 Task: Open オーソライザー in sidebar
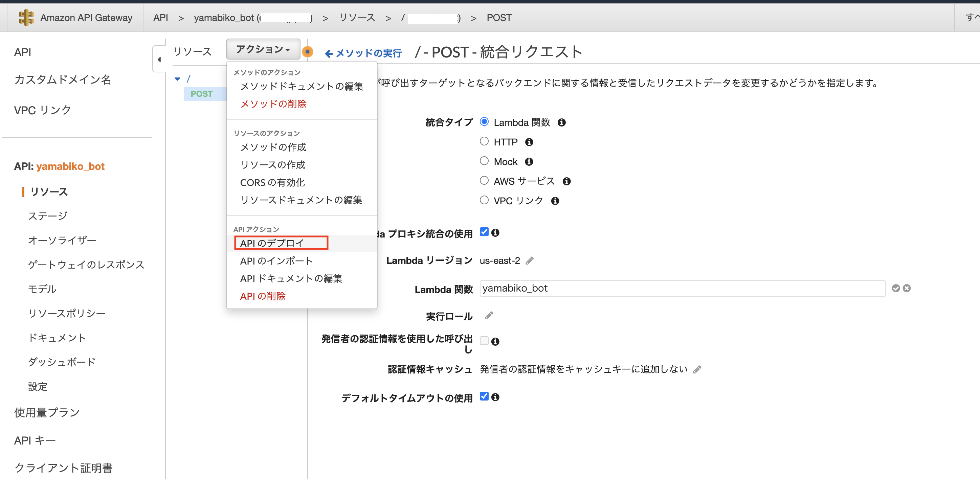[x=62, y=240]
